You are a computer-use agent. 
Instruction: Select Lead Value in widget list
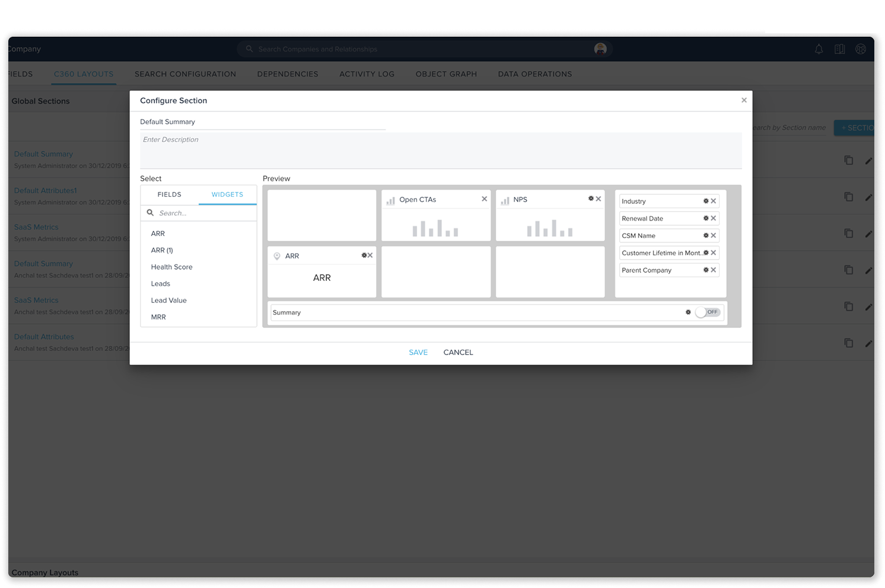(x=168, y=300)
